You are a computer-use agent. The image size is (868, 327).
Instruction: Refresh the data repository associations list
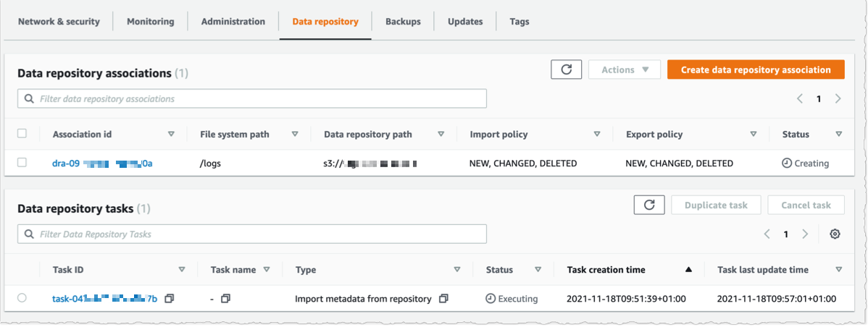566,69
